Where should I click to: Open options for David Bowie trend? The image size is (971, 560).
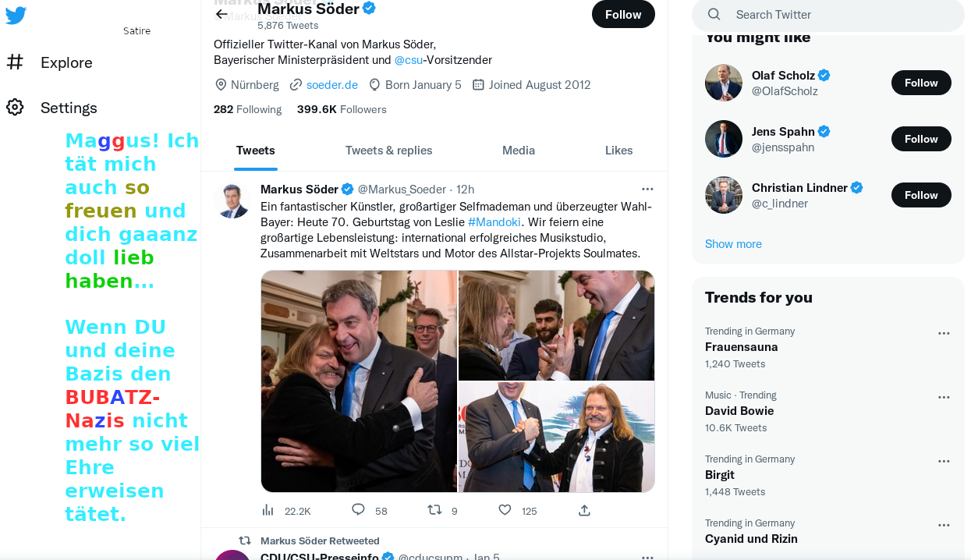click(x=944, y=397)
